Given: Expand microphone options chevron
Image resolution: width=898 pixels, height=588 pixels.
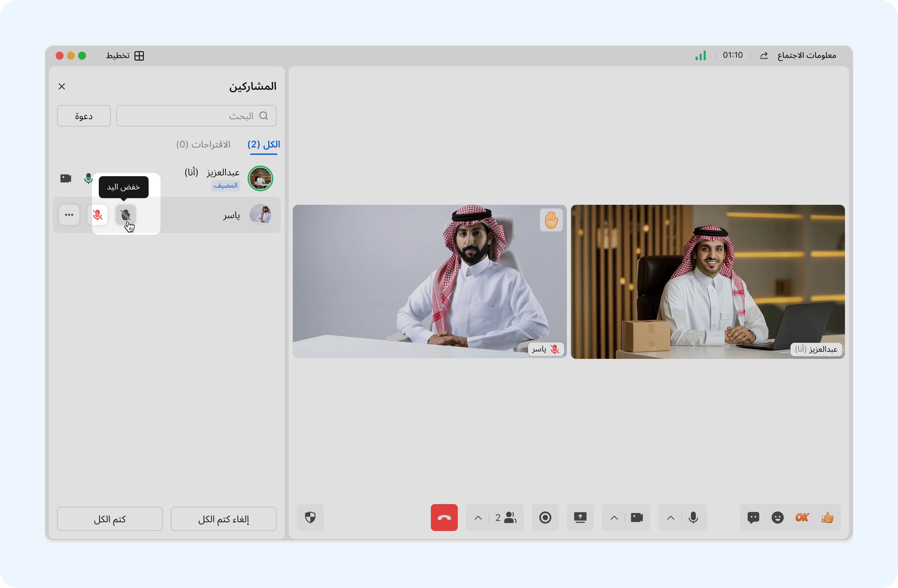Looking at the screenshot, I should [x=670, y=518].
